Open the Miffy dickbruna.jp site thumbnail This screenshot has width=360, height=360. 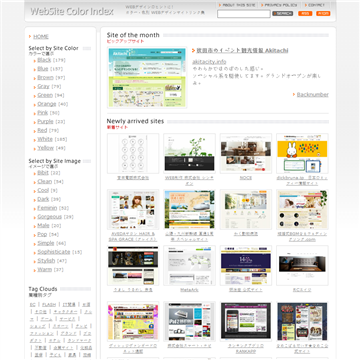point(302,153)
